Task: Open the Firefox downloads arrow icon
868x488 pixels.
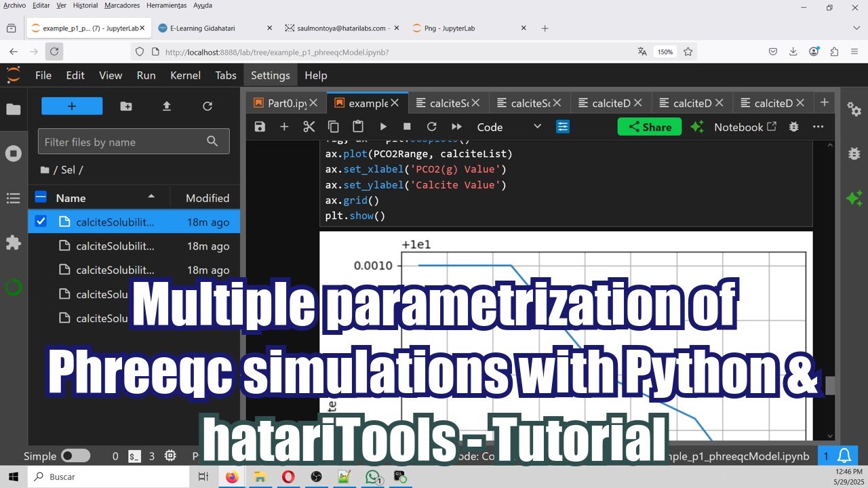Action: 793,52
